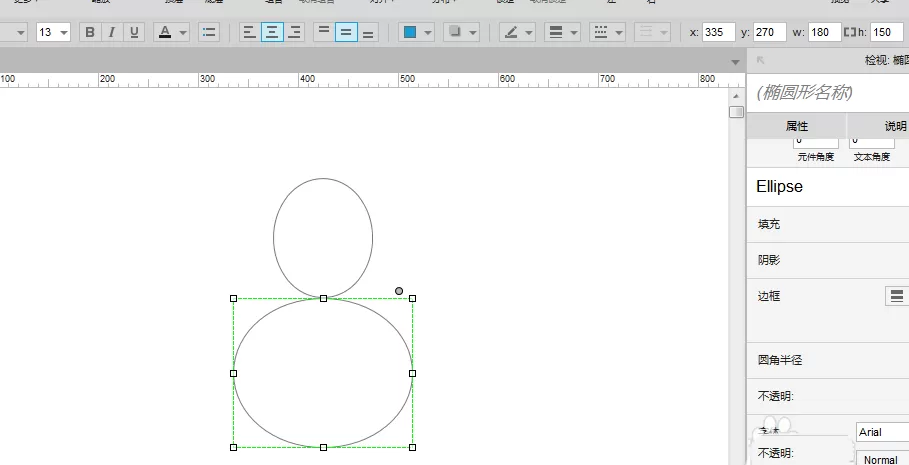The image size is (909, 465).
Task: Click the blue fill color swatch
Action: (x=410, y=32)
